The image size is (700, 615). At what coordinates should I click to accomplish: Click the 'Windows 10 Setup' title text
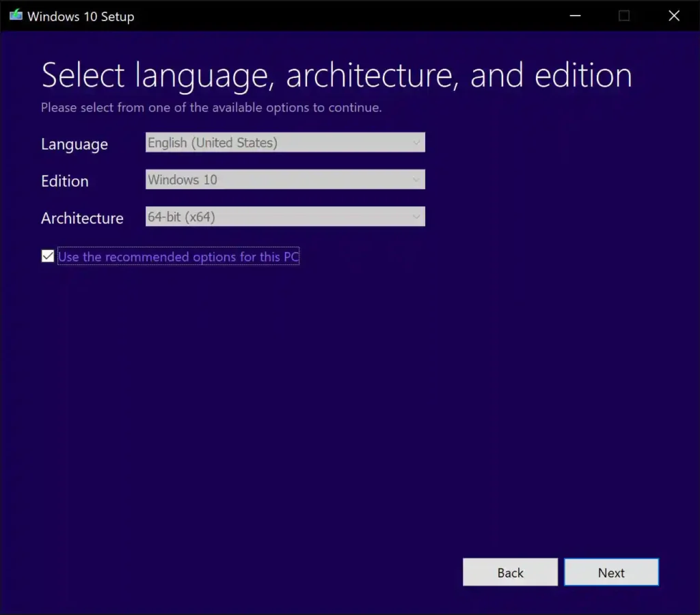coord(81,16)
